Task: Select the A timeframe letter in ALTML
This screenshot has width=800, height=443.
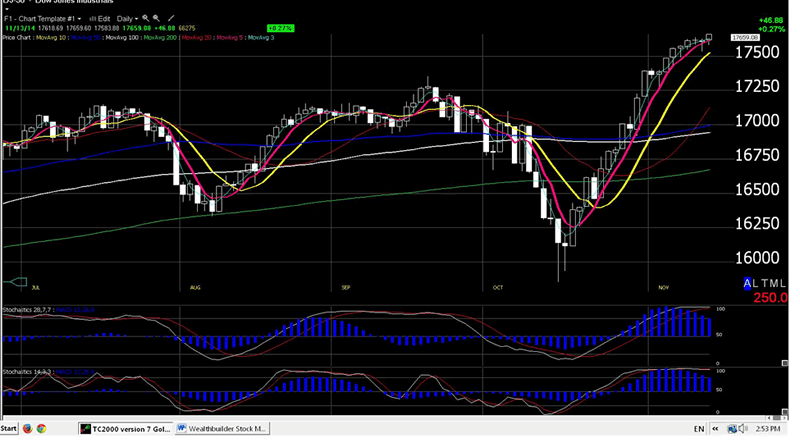Action: pos(749,285)
